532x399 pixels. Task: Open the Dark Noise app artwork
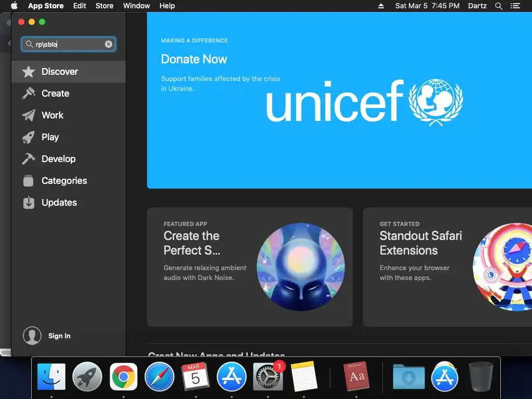click(x=301, y=267)
